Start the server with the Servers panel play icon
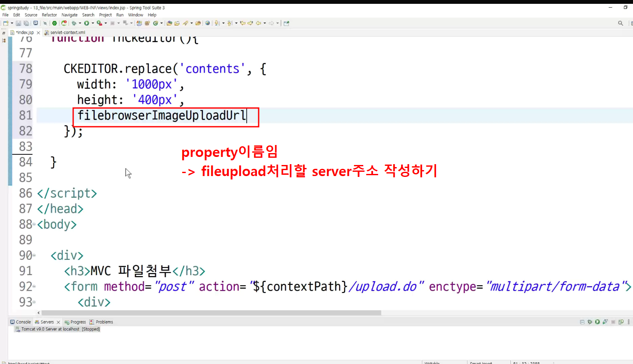Image resolution: width=633 pixels, height=364 pixels. point(597,322)
